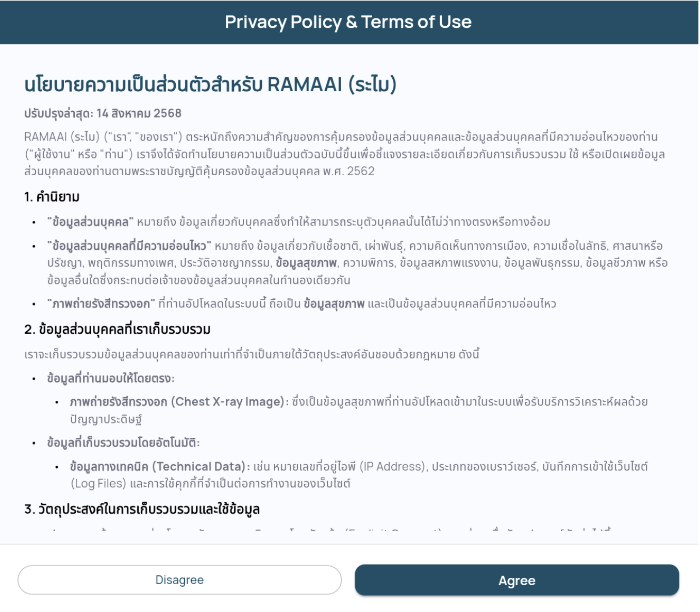
Task: Click the section heading "1. คำนิยาม"
Action: click(52, 197)
